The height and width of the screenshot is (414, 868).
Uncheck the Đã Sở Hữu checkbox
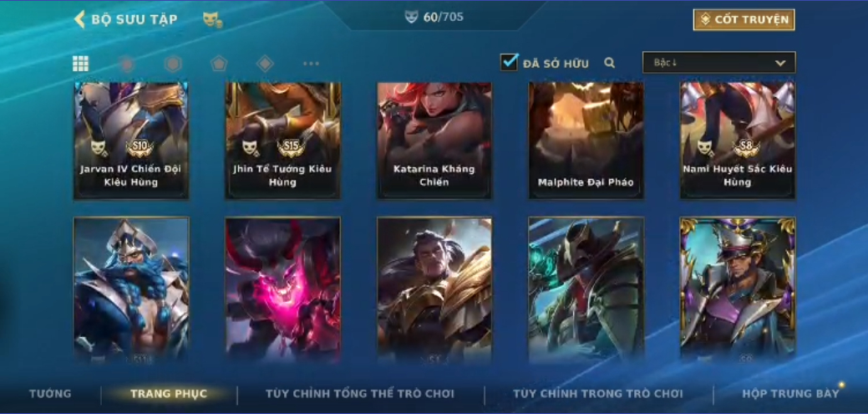(509, 62)
